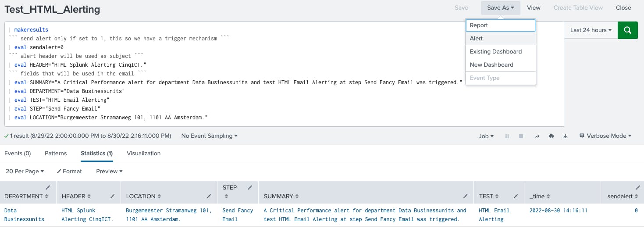Toggle sort order on the _time column
The width and height of the screenshot is (644, 229).
coord(540,196)
